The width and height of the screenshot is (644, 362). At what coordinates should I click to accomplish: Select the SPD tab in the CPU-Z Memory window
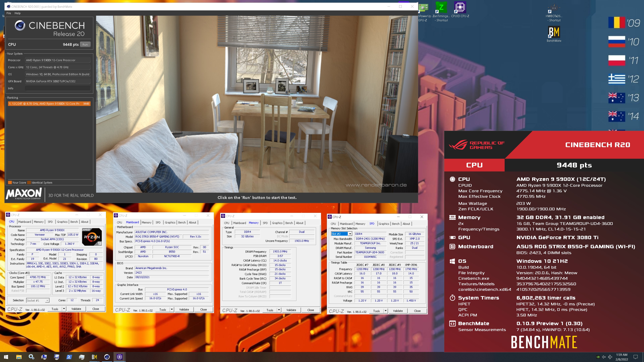pyautogui.click(x=265, y=223)
